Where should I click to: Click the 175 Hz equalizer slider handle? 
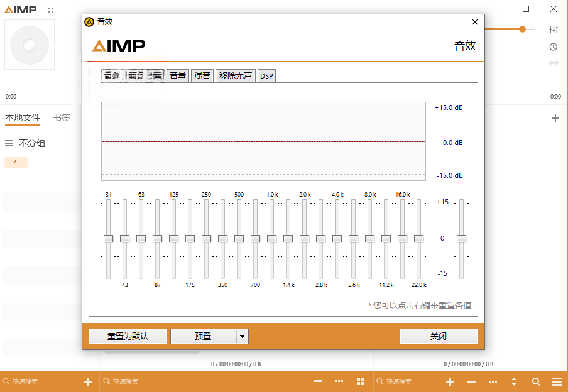[x=190, y=238]
